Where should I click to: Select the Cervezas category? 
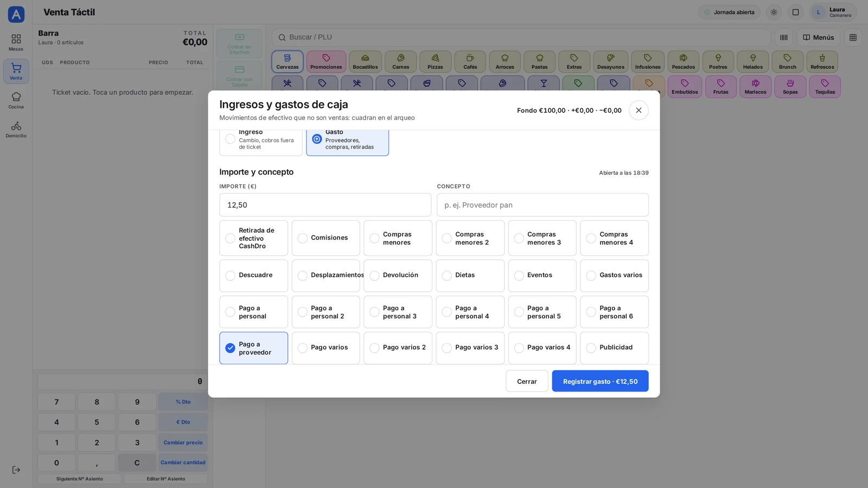(287, 62)
